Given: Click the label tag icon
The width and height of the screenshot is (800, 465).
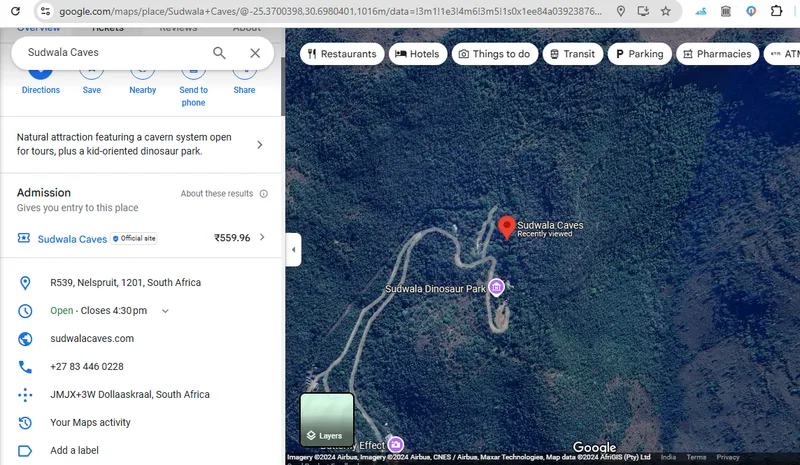Looking at the screenshot, I should pos(25,451).
